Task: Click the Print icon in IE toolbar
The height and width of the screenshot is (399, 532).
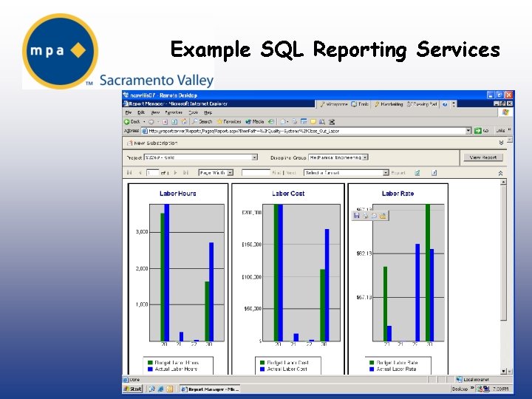Action: tap(295, 121)
